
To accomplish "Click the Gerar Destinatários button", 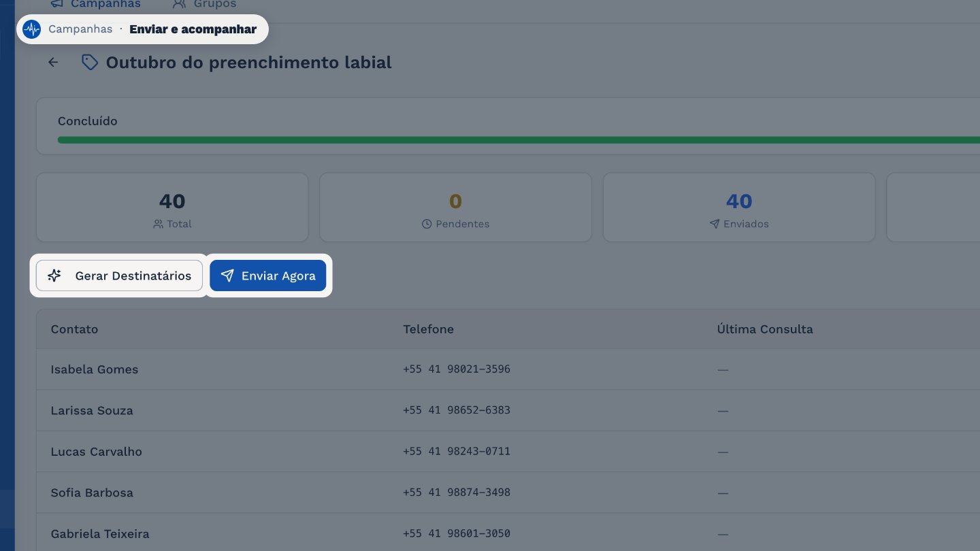I will point(119,275).
